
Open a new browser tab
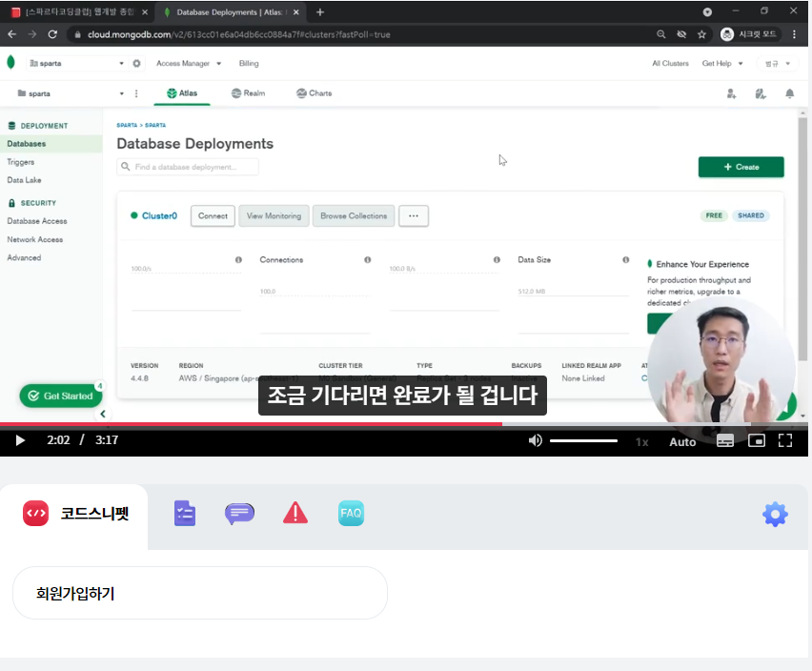[x=320, y=11]
